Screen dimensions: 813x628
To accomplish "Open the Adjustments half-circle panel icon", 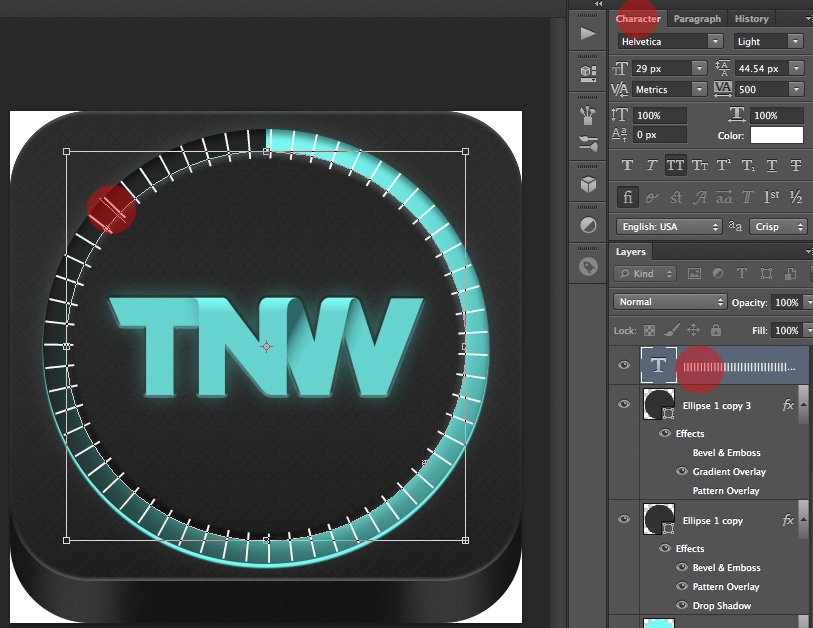I will [588, 226].
